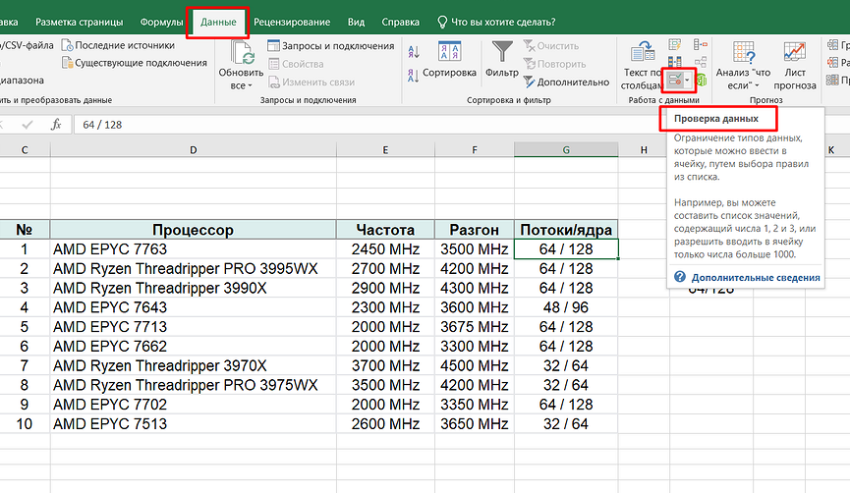Screen dimensions: 850x493
Task: Switch to the Формулы tab
Action: (x=161, y=21)
